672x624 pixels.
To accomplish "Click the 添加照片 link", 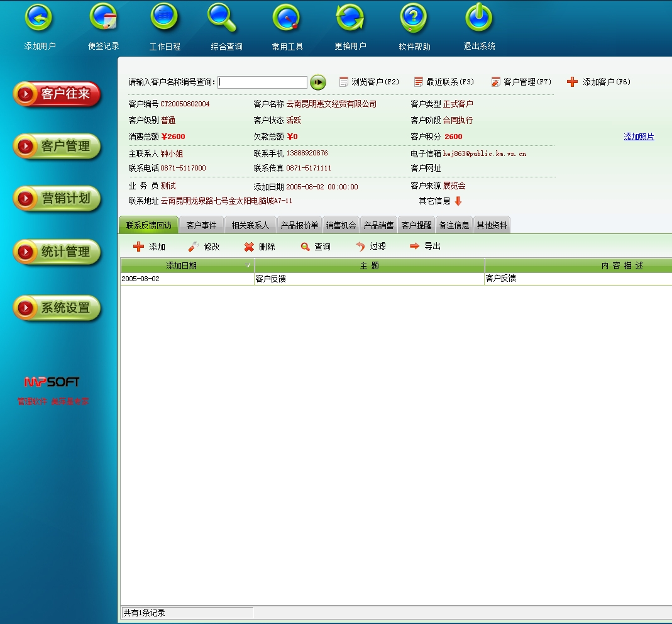I will (x=639, y=136).
